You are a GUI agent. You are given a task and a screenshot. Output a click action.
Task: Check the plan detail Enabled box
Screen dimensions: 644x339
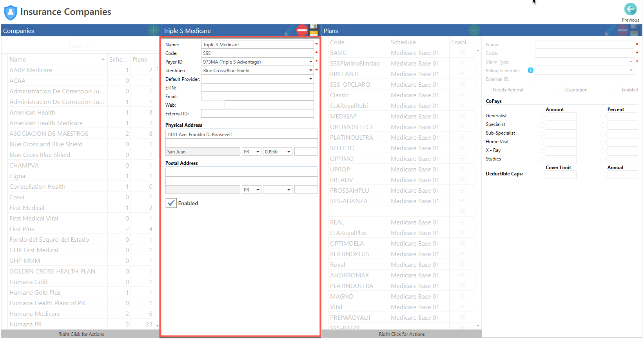617,90
